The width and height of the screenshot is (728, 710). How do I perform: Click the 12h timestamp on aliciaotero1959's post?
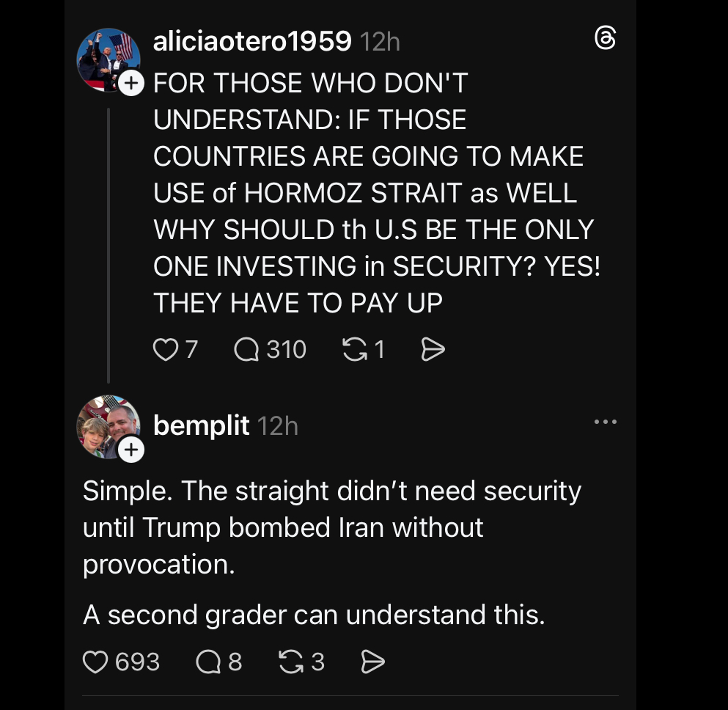[380, 42]
